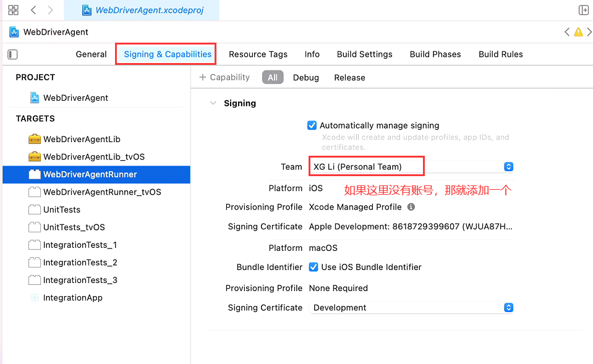The width and height of the screenshot is (593, 364).
Task: Uncheck Use iOS Bundle Identifier
Action: [314, 267]
